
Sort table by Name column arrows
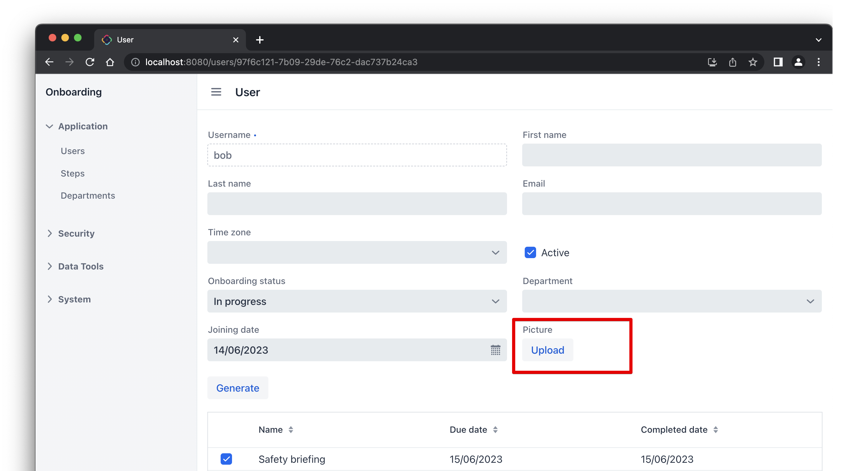coord(291,430)
